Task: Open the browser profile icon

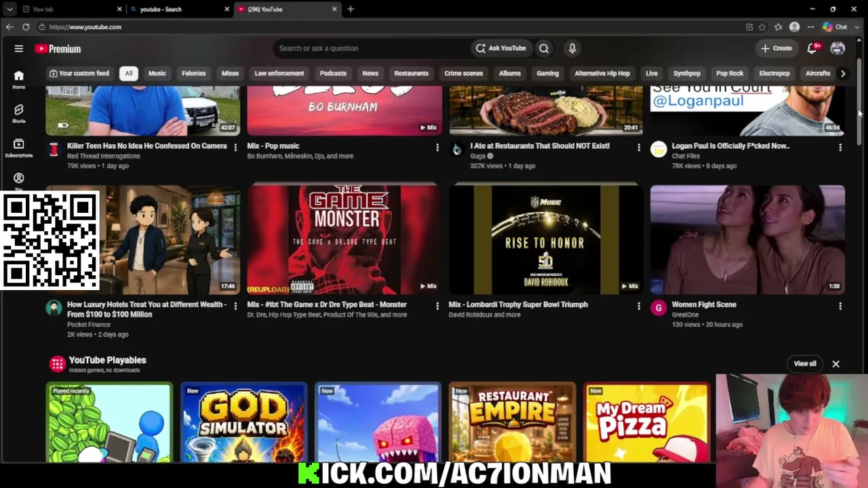Action: [x=795, y=27]
